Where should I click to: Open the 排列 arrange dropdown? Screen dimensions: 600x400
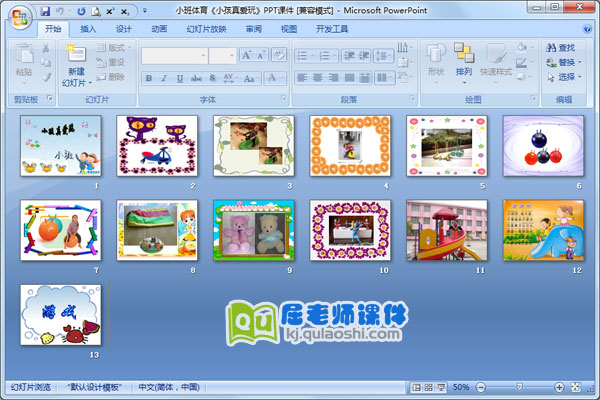click(x=464, y=63)
